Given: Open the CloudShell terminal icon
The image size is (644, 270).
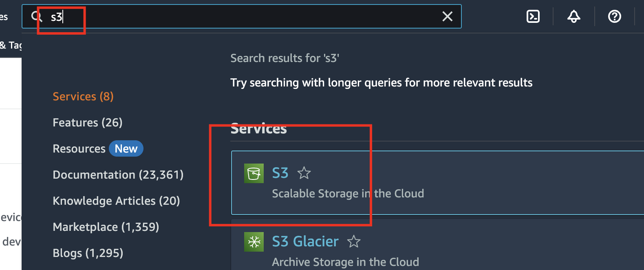Looking at the screenshot, I should click(x=533, y=16).
